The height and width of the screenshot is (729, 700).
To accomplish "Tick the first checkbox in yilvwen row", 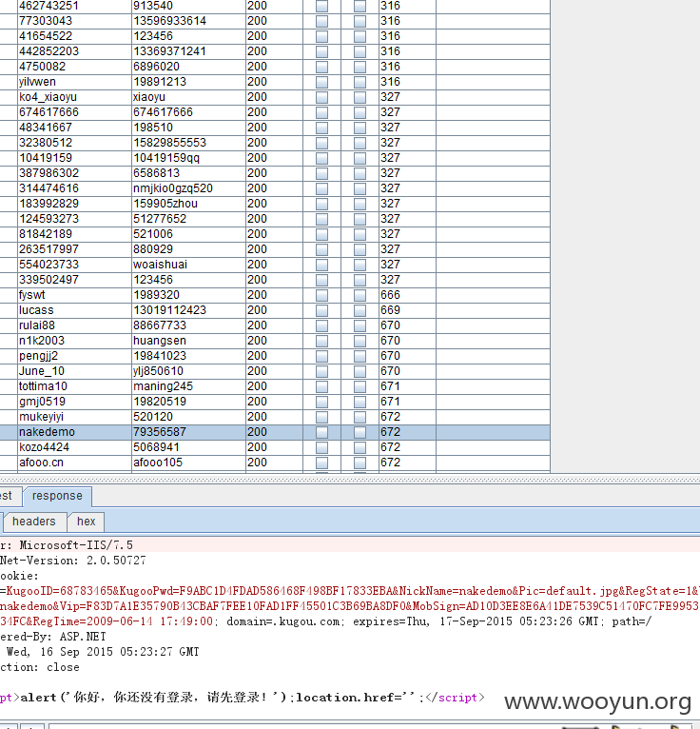I will point(321,82).
